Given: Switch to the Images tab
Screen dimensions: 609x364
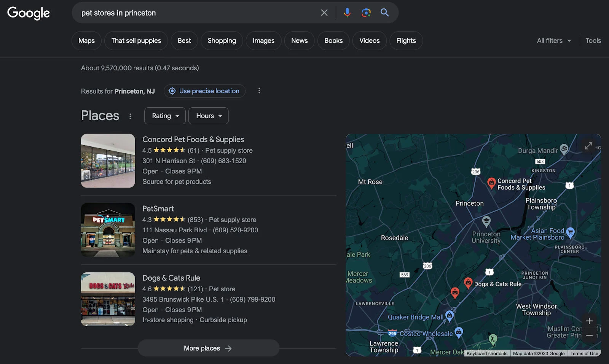Looking at the screenshot, I should (x=263, y=40).
